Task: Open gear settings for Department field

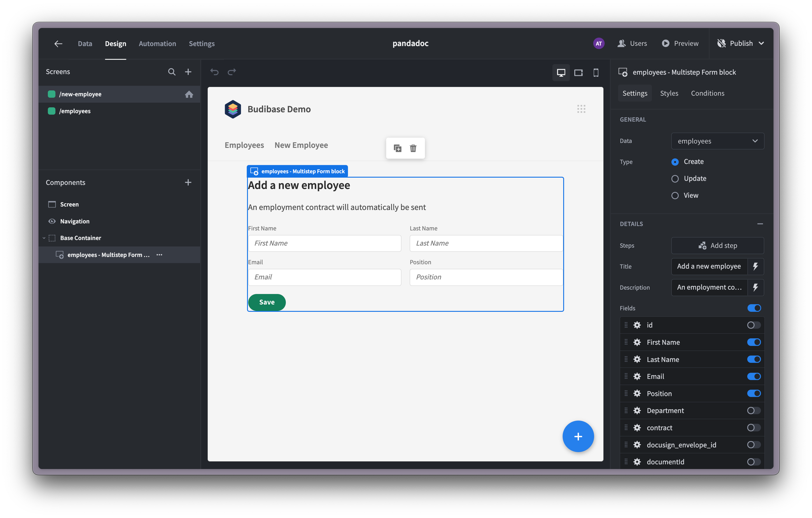Action: tap(637, 410)
